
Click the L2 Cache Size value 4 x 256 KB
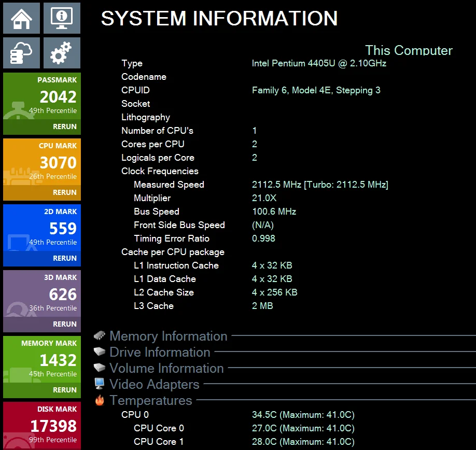(x=274, y=292)
